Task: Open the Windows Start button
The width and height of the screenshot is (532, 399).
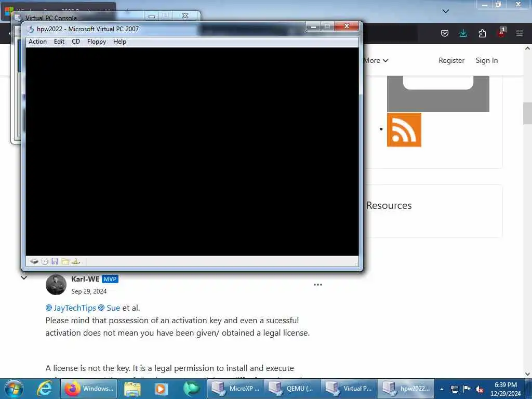Action: click(x=14, y=389)
